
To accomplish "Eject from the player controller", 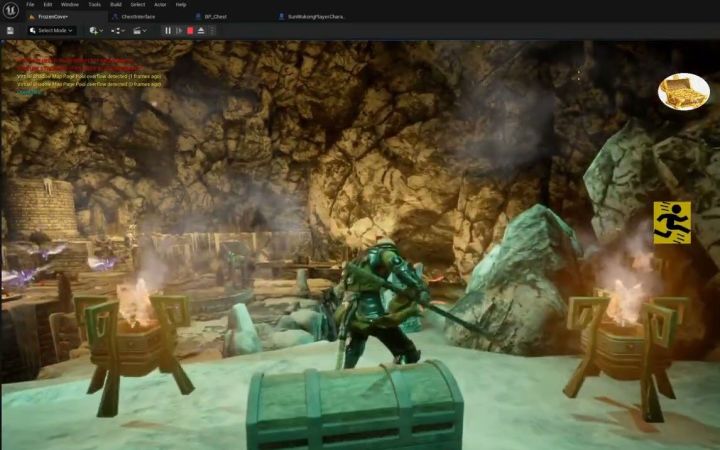I will [201, 31].
